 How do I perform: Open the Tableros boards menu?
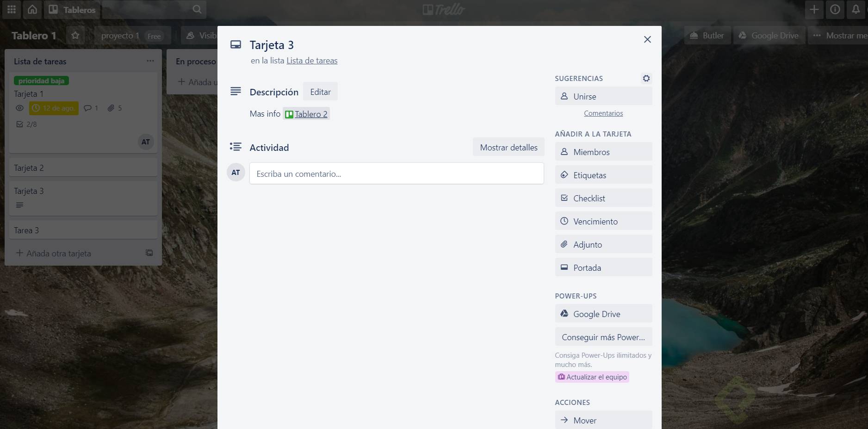(x=72, y=10)
